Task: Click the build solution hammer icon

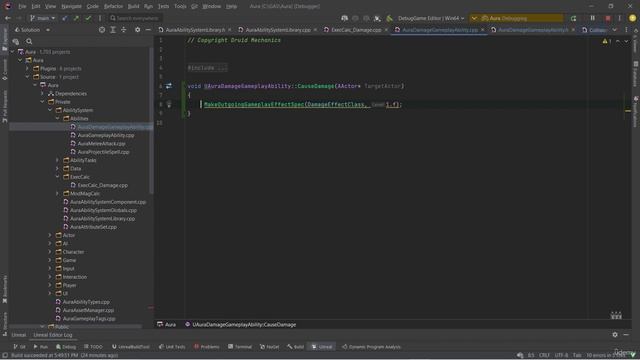Action: point(389,18)
